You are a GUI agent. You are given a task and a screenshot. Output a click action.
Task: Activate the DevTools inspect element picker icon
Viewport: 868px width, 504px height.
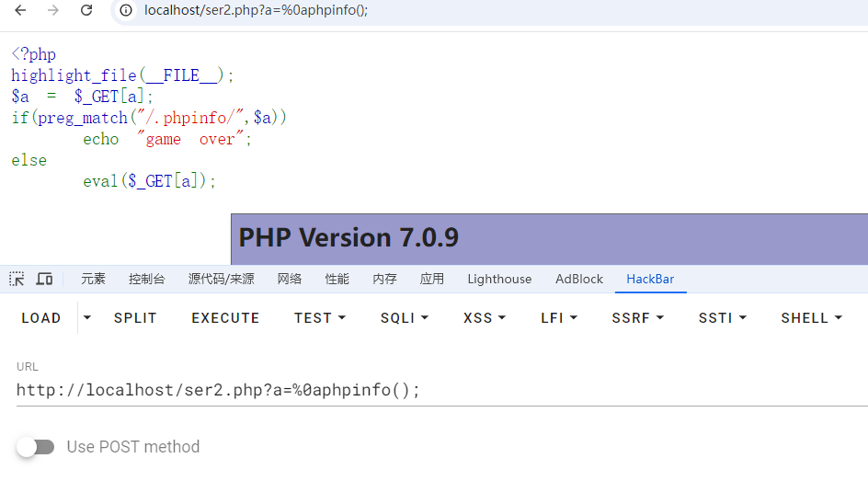click(17, 279)
